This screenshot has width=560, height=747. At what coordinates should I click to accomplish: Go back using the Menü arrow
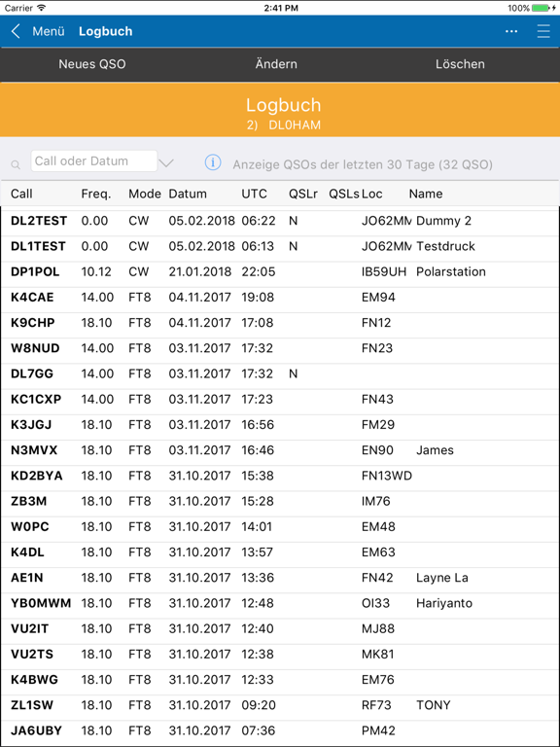[16, 31]
